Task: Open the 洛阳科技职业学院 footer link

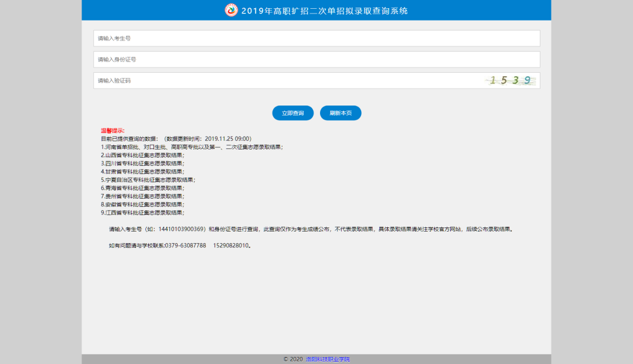Action: pos(328,359)
